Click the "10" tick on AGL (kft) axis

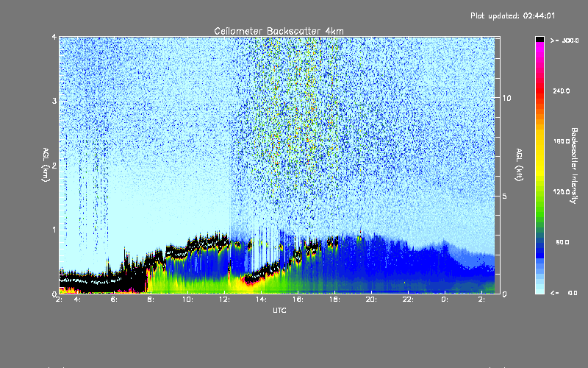point(506,99)
